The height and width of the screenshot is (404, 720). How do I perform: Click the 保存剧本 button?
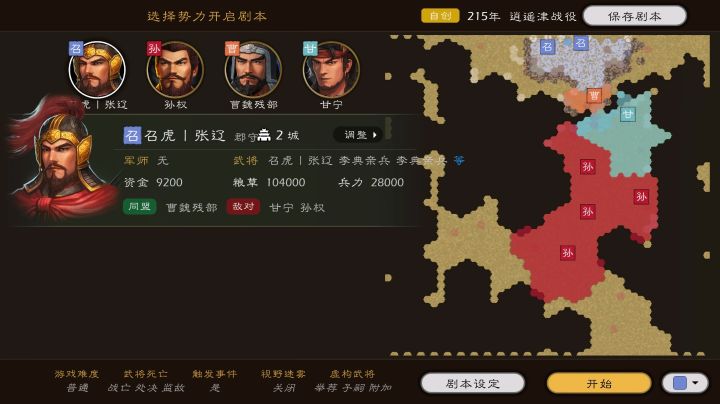point(635,16)
